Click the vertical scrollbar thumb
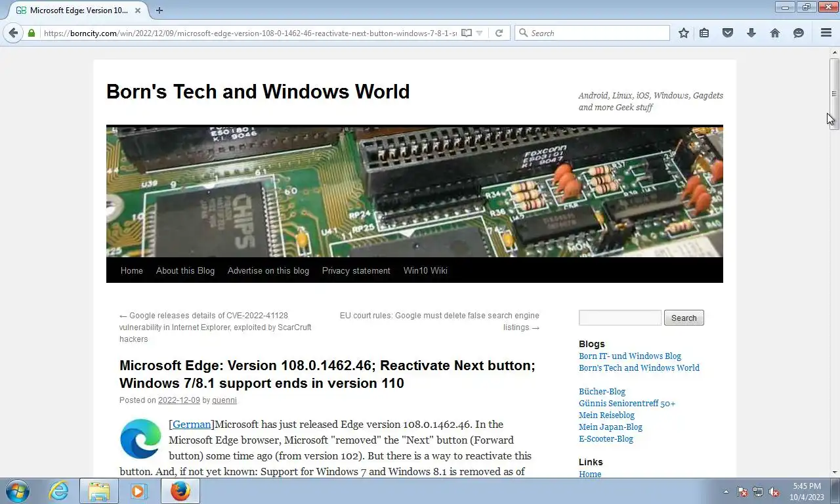 (x=834, y=94)
